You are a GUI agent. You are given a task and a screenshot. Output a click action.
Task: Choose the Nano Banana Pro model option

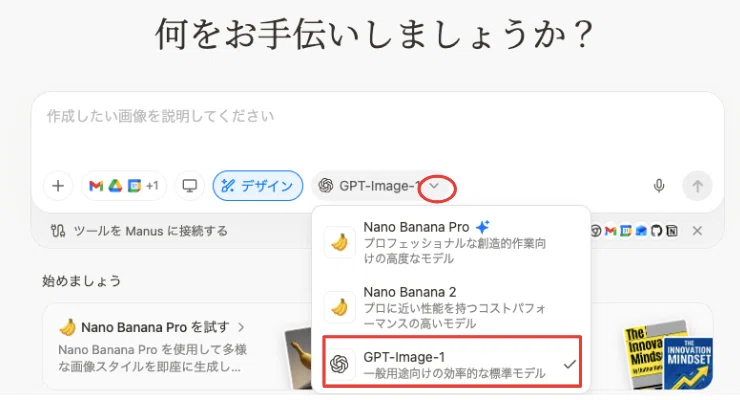[x=452, y=242]
